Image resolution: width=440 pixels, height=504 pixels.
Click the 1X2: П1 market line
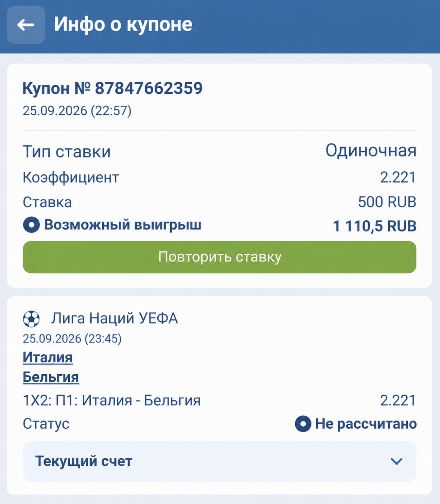click(112, 400)
